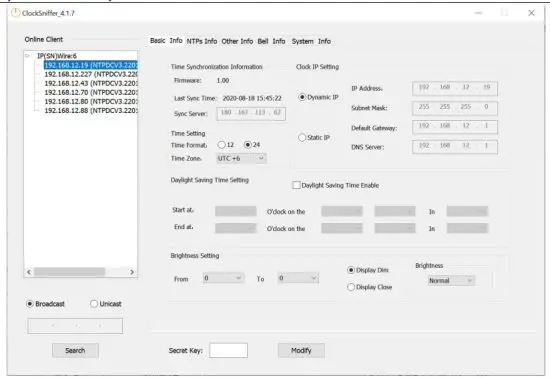Screen dimensions: 550x378
Task: Open the Time Zone UTC +6 dropdown
Action: 241,158
